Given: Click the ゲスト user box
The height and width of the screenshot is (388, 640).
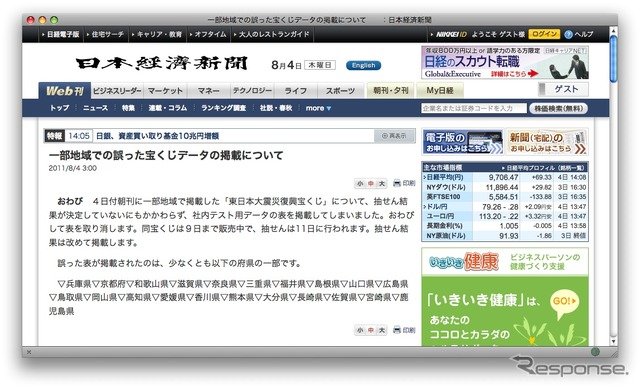Looking at the screenshot, I should (563, 89).
